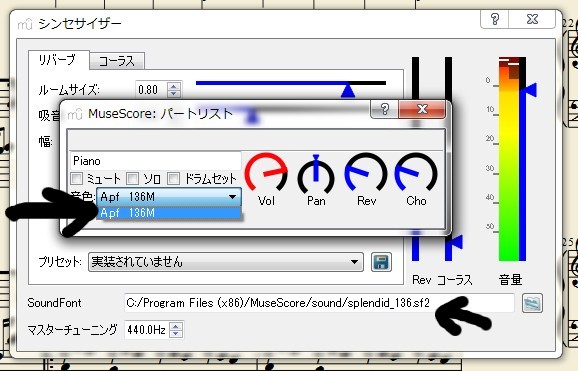Click the SoundFont path input field
Screen dimensions: 578x371
319,303
